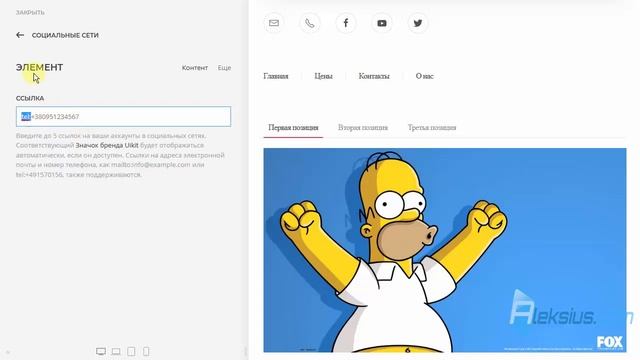Image resolution: width=640 pixels, height=360 pixels.
Task: Click the Социальные сети back heading
Action: 65,35
